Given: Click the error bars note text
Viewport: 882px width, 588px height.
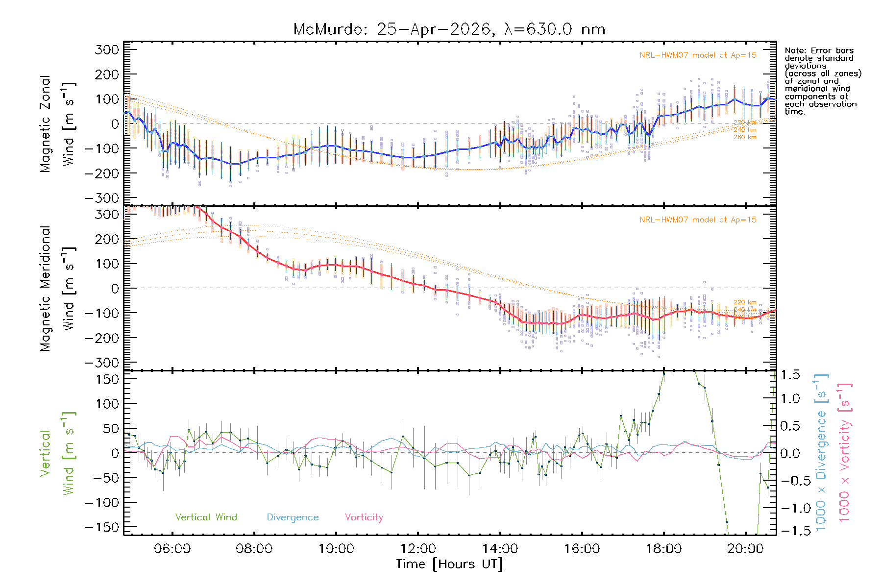Looking at the screenshot, I should pyautogui.click(x=823, y=81).
